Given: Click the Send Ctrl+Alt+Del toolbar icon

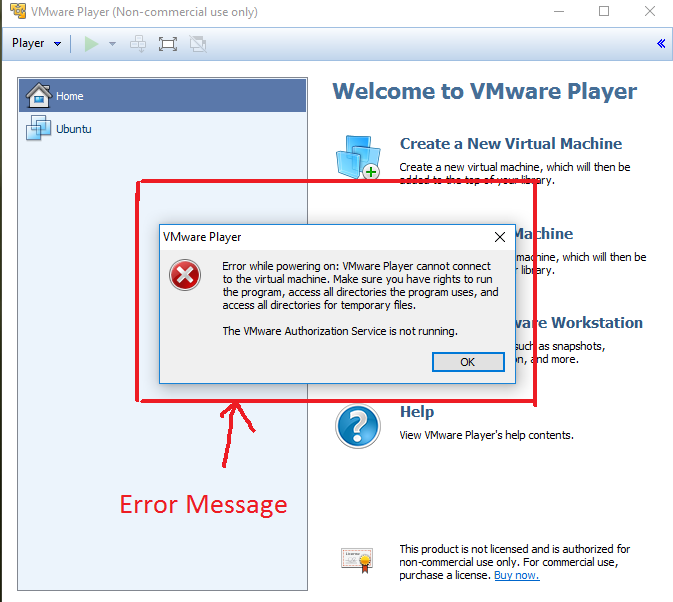Looking at the screenshot, I should (x=138, y=44).
